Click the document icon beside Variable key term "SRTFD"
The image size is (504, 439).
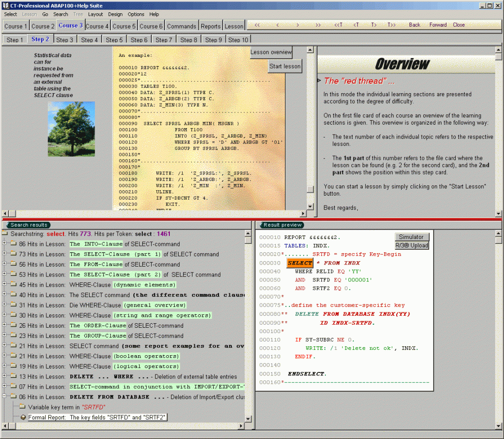(23, 407)
